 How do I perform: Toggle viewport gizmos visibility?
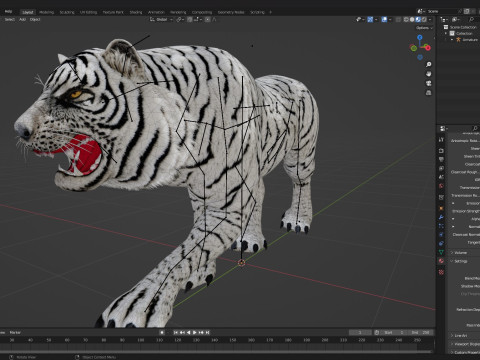pos(370,20)
